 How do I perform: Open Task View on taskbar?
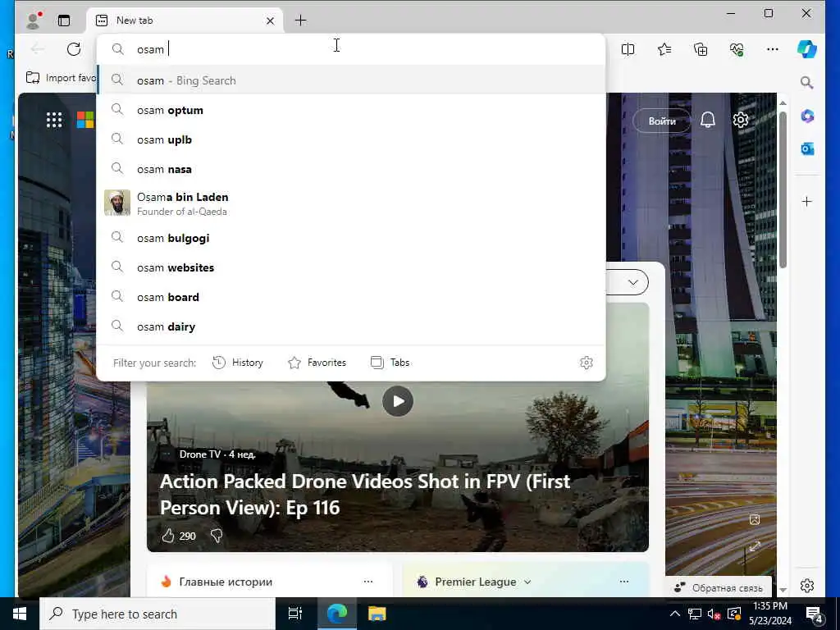(295, 614)
